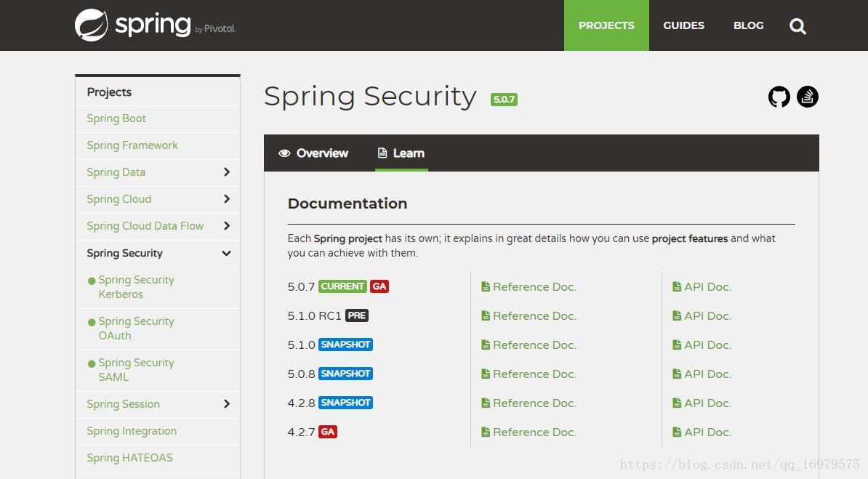This screenshot has height=479, width=868.
Task: Switch to the Overview tab
Action: 313,153
